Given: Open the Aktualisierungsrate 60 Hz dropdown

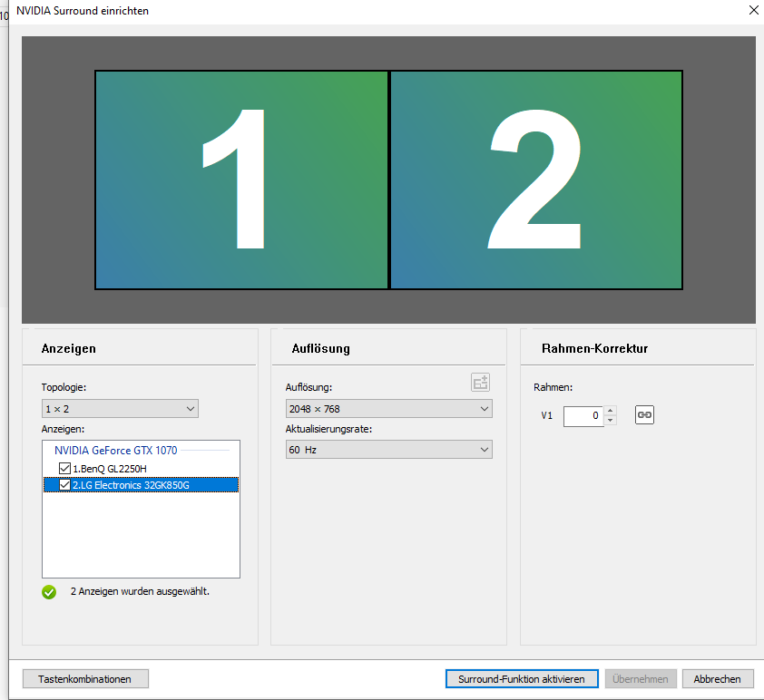Looking at the screenshot, I should coord(389,450).
